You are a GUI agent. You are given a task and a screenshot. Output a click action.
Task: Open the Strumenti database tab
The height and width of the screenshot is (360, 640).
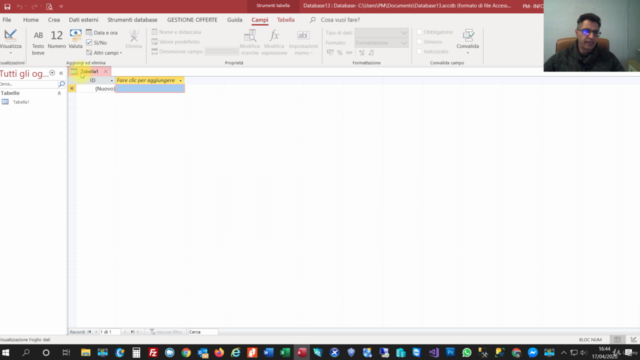(x=132, y=20)
